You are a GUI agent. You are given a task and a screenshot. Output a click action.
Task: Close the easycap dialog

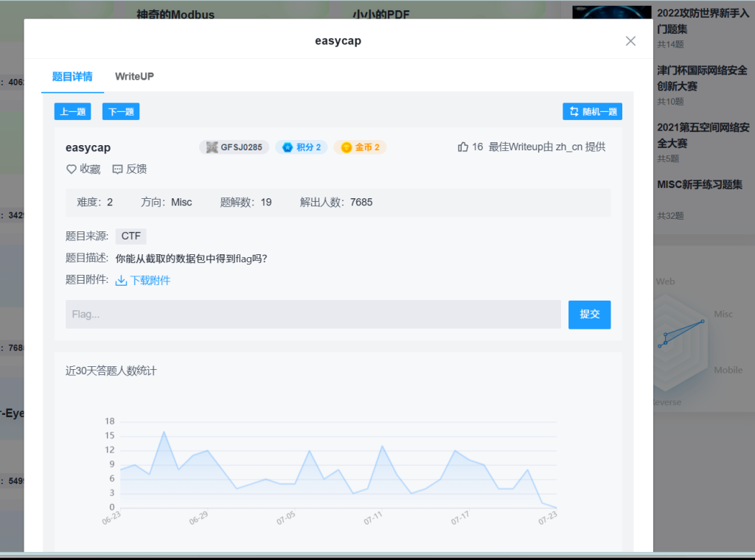[630, 41]
